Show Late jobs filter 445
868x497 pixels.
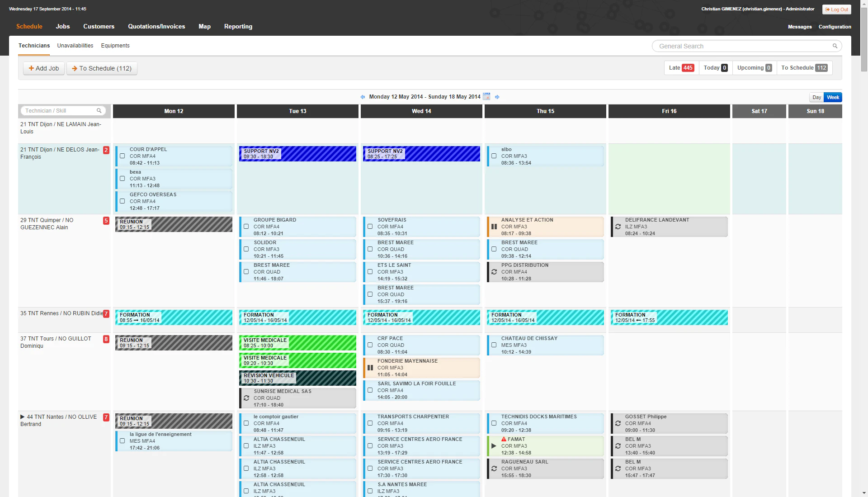pos(681,68)
